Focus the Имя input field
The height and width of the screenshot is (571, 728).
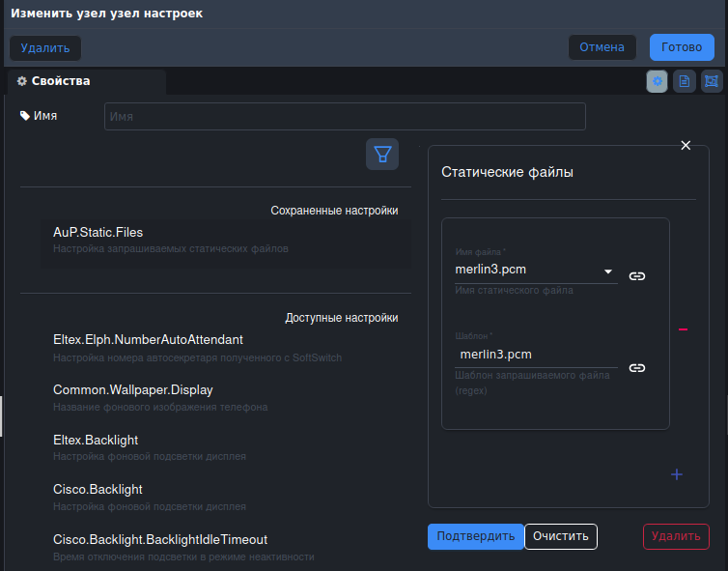[345, 116]
